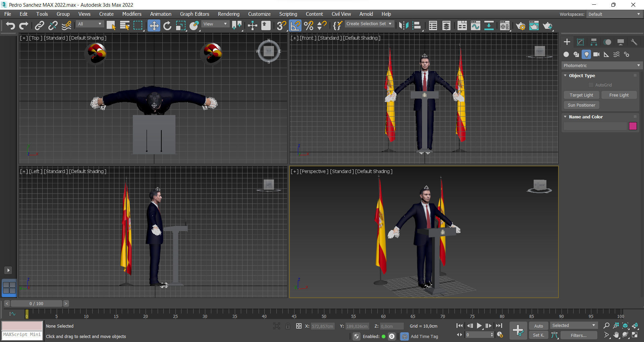Open the Default workspaces dropdown
The height and width of the screenshot is (342, 644).
[x=614, y=14]
